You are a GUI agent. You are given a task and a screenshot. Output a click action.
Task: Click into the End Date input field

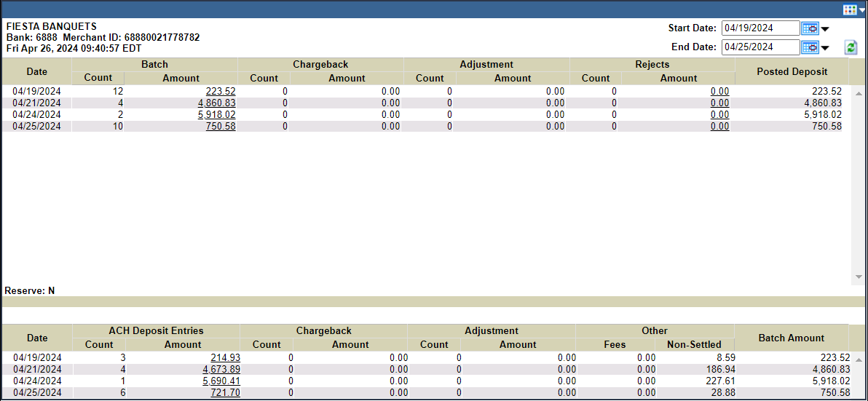759,47
